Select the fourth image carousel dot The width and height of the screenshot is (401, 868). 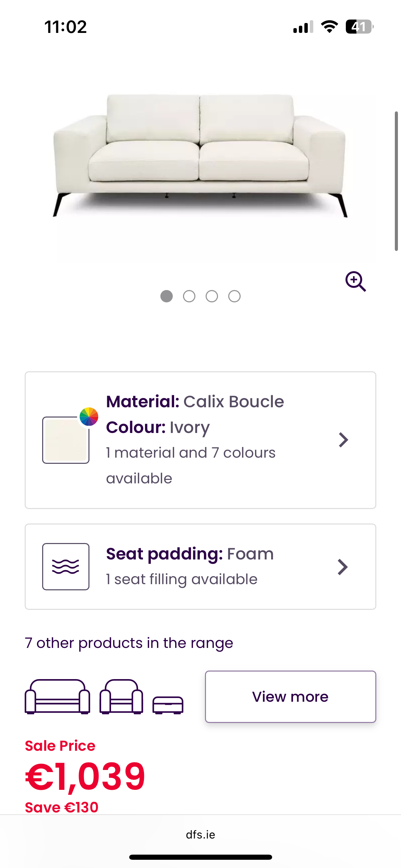coord(234,296)
